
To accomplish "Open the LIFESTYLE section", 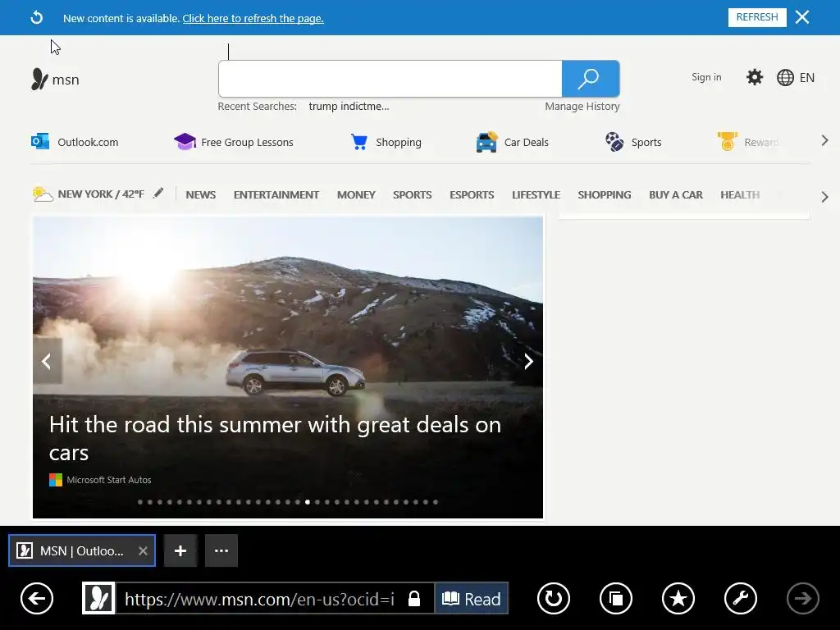I will point(536,195).
